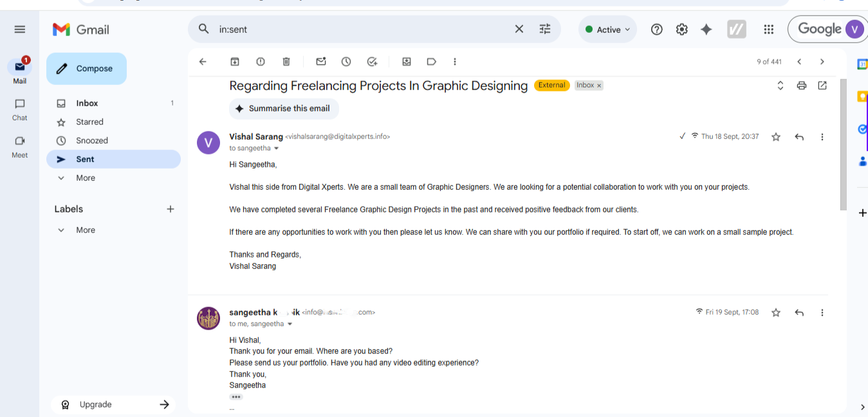Mark the conversation as unread
The image size is (868, 417).
click(x=321, y=62)
